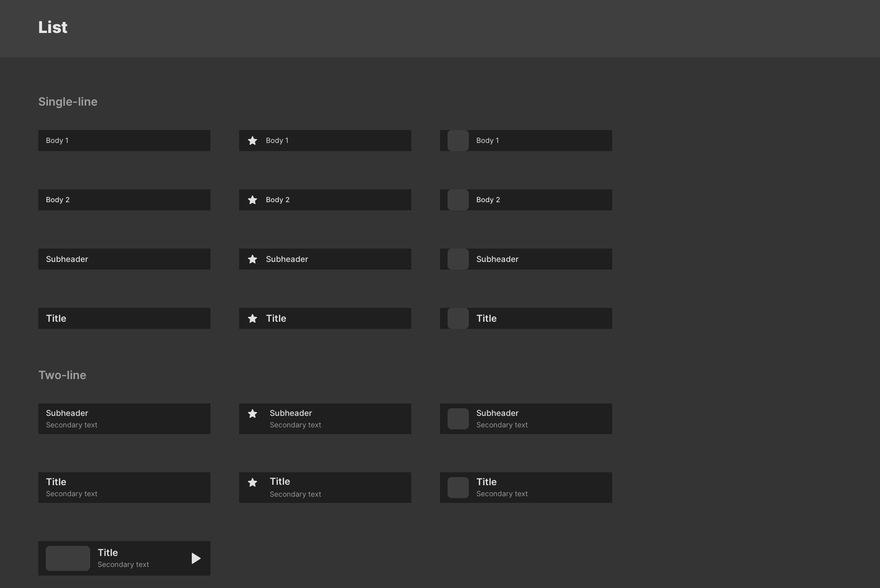Click Secondary text under avatar Title item

[502, 494]
